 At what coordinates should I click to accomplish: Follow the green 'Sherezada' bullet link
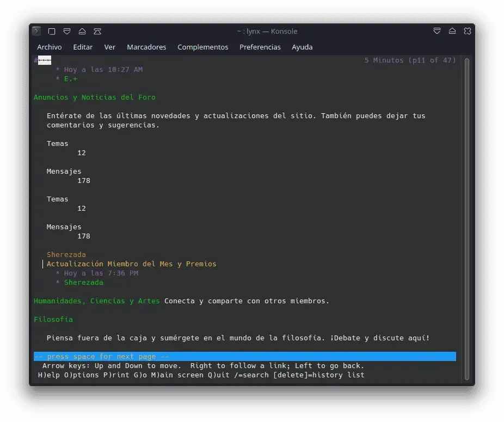click(x=84, y=283)
